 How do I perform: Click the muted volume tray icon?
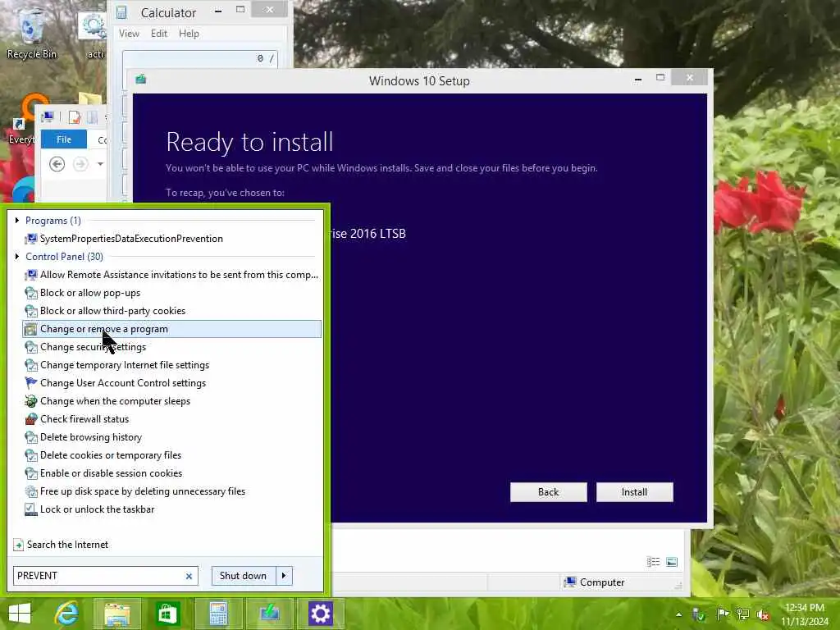pyautogui.click(x=763, y=614)
